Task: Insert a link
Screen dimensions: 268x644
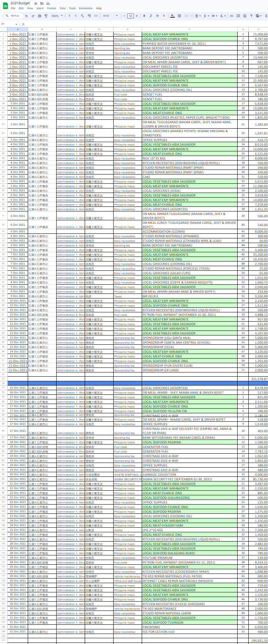Action: (232, 16)
